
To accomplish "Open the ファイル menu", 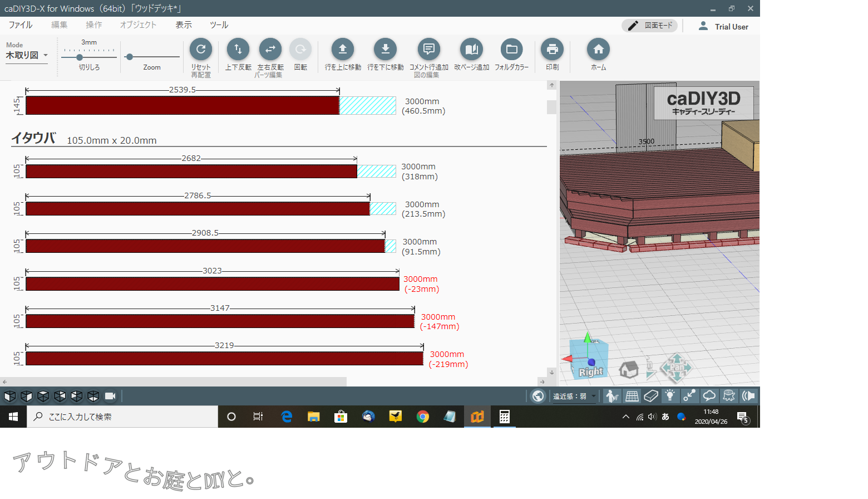I will point(21,25).
